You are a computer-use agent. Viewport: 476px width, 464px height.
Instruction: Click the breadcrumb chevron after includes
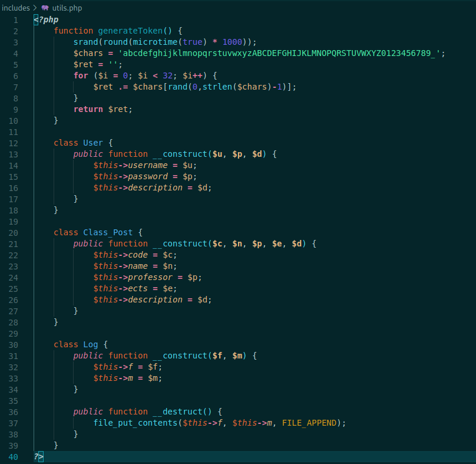[35, 8]
